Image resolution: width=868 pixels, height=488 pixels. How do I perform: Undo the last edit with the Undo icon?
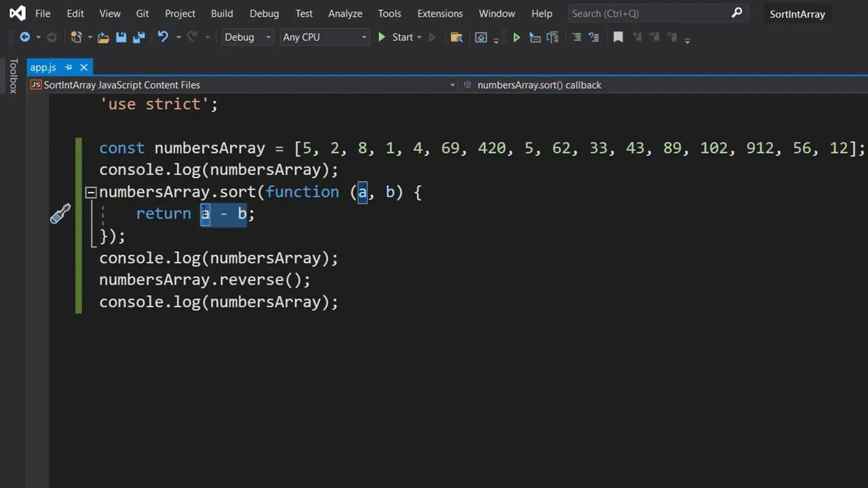(163, 37)
